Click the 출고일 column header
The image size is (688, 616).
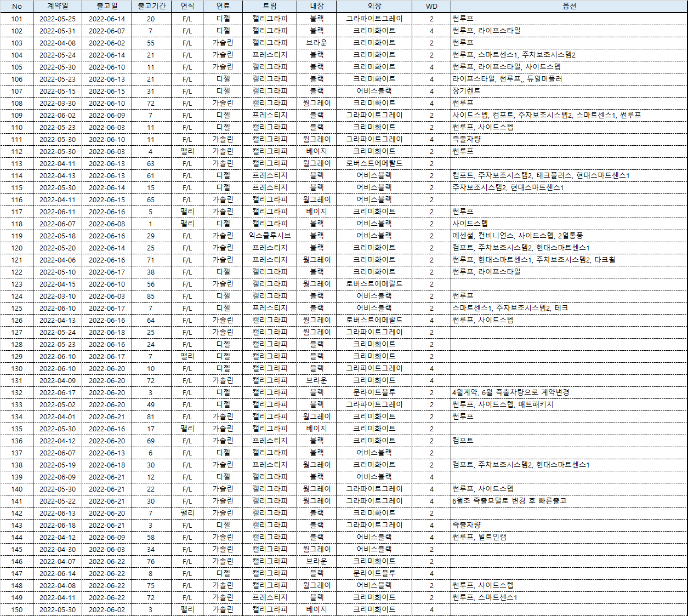click(x=107, y=6)
